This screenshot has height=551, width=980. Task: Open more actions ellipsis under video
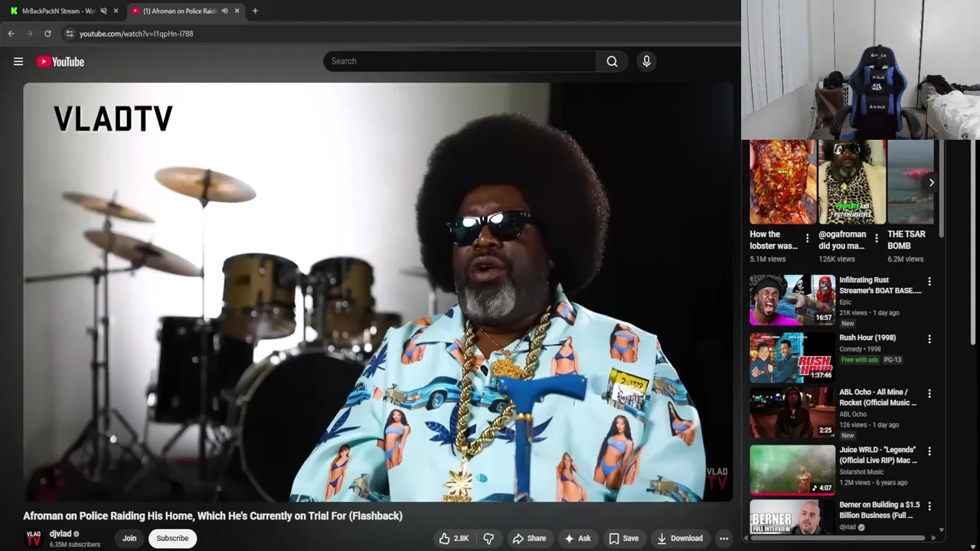(724, 539)
